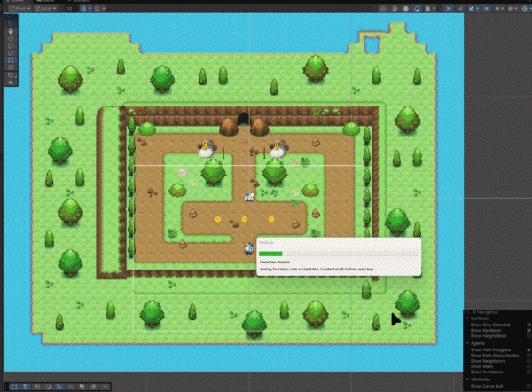
Task: Select the Rotate tool in the tools overlay
Action: point(11,46)
